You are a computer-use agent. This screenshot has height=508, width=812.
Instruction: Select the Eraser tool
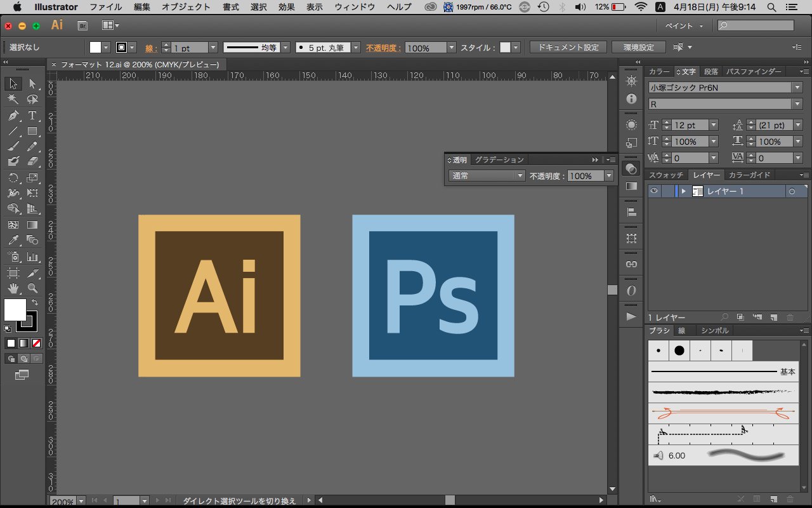(32, 161)
